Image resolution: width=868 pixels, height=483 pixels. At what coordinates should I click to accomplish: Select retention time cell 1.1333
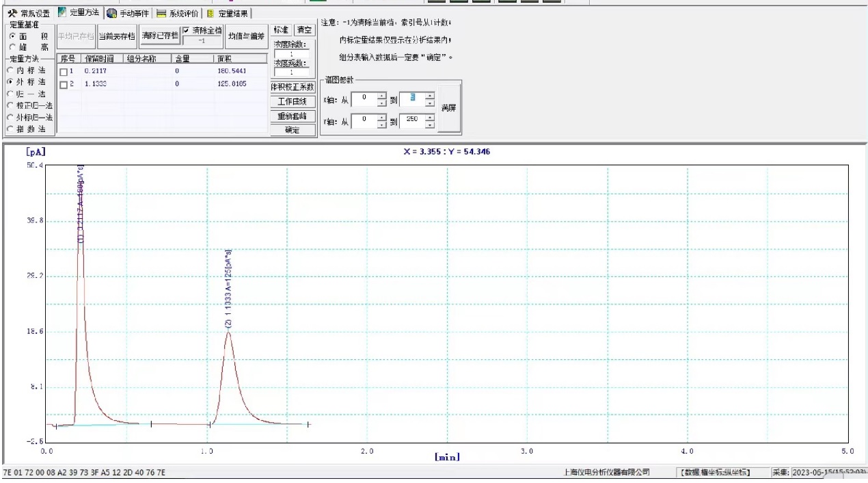95,83
